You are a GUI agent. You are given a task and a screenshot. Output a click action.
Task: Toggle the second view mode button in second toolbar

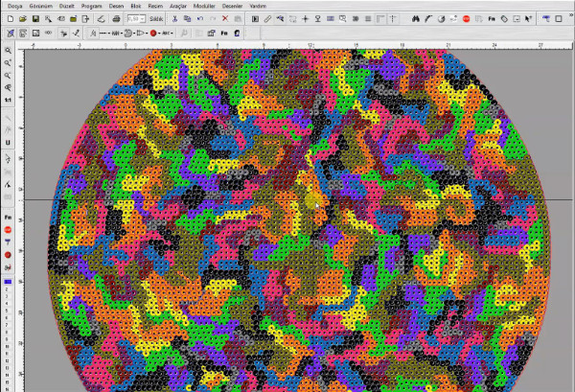[23, 33]
